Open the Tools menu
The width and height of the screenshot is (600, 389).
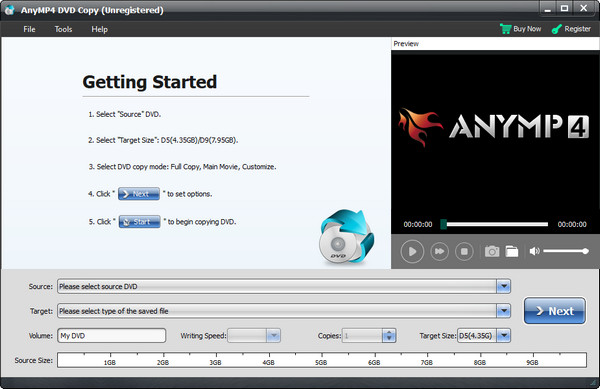(63, 29)
